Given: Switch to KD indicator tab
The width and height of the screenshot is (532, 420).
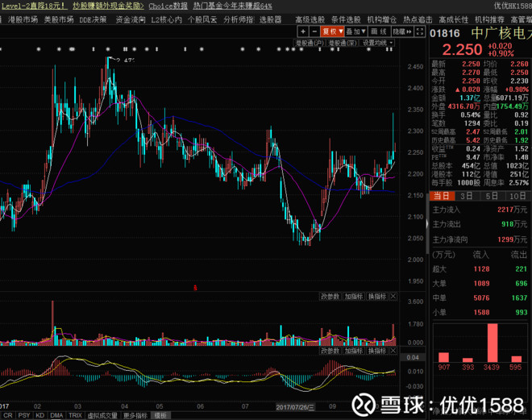Looking at the screenshot, I should point(40,416).
